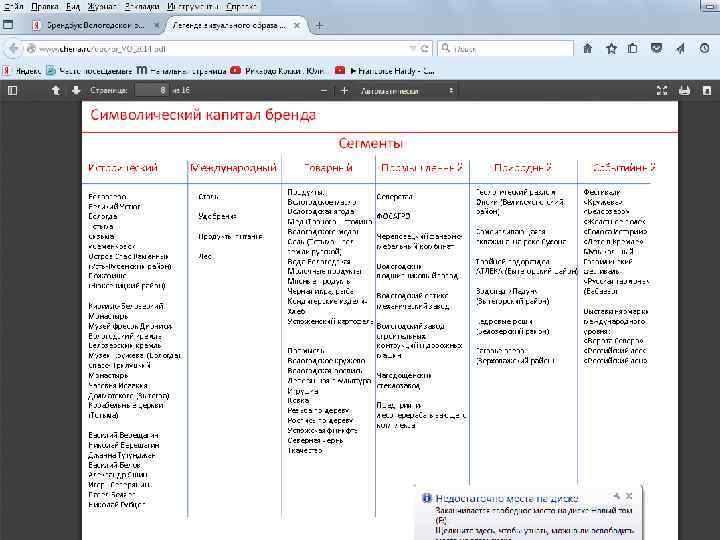Click the Василий Белов name

click(115, 465)
